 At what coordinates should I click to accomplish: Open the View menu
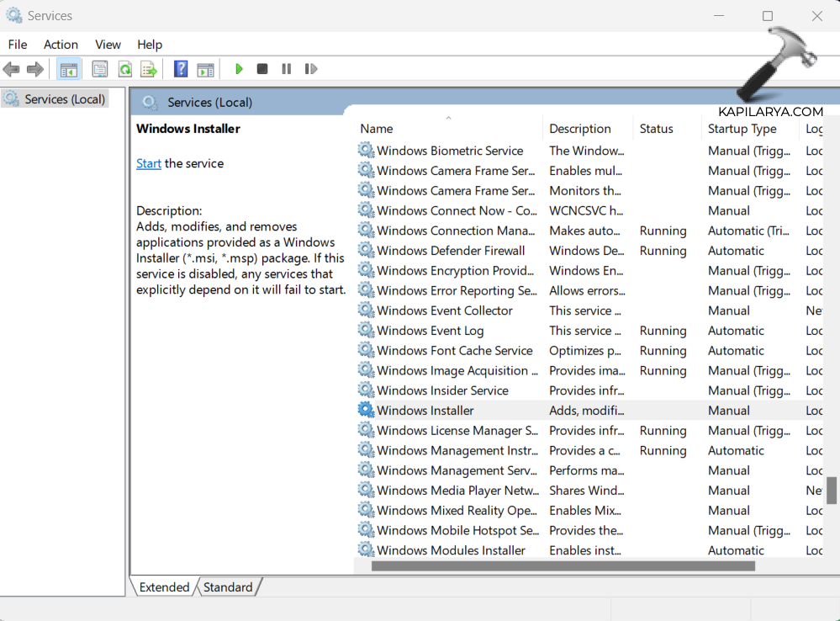pos(108,45)
